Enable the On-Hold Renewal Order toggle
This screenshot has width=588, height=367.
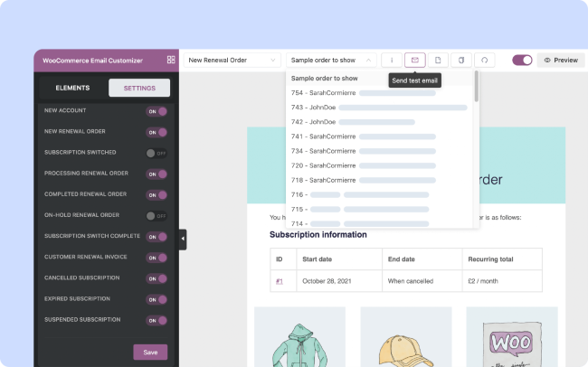(156, 216)
